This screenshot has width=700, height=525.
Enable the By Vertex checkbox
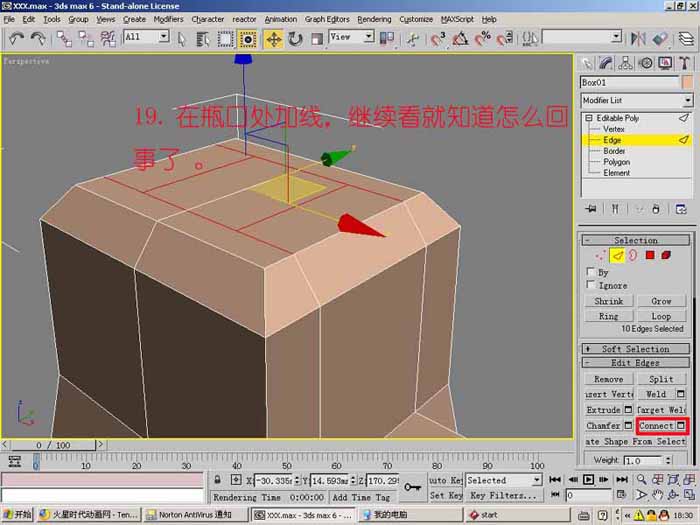click(x=591, y=272)
